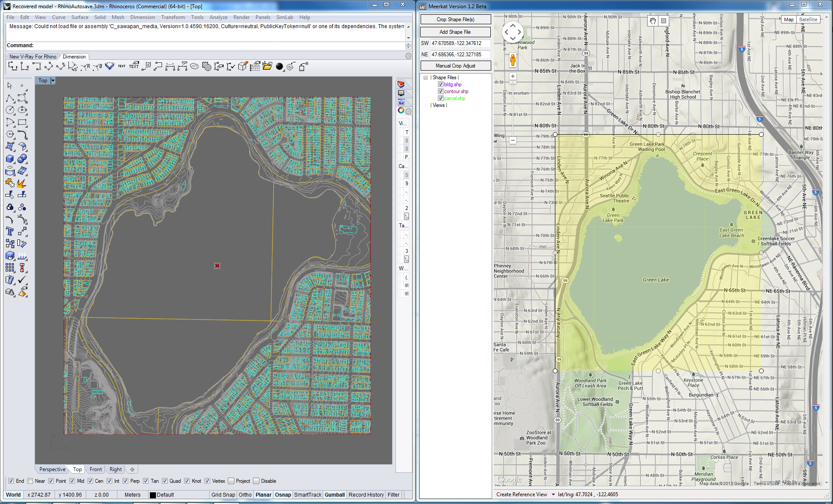
Task: Enable the Project osnap checkbox
Action: tap(231, 481)
